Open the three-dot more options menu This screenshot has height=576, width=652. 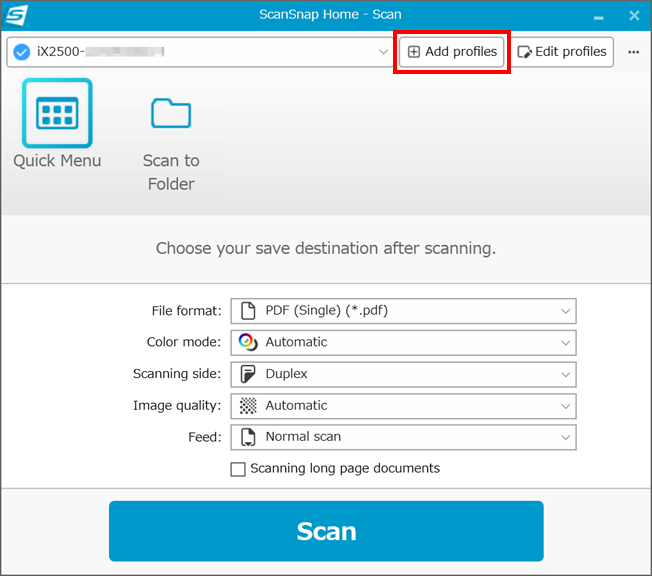(x=633, y=52)
